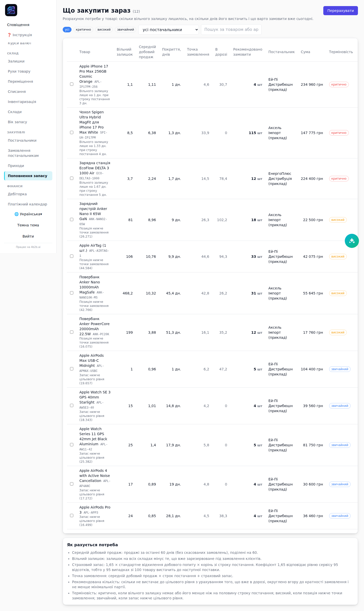Filter list by високий urgency
Image resolution: width=364 pixels, height=611 pixels.
point(104,30)
